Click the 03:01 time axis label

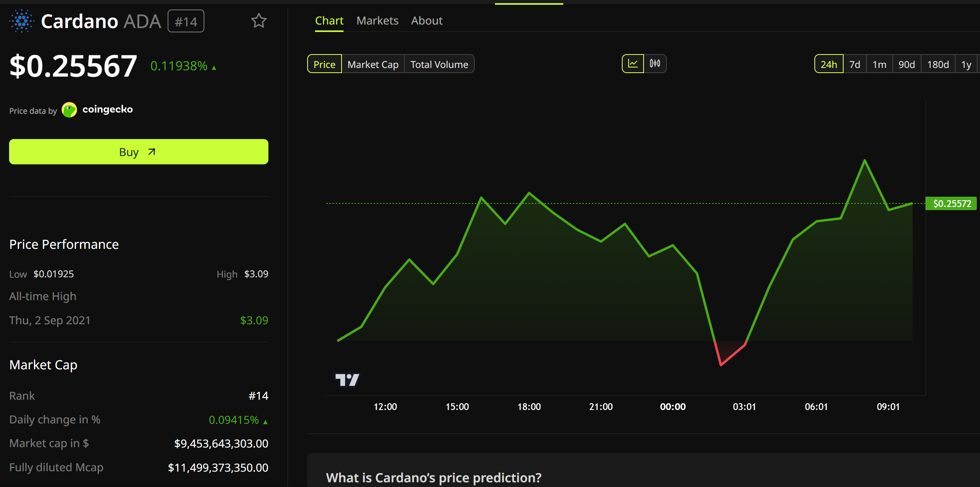point(744,407)
